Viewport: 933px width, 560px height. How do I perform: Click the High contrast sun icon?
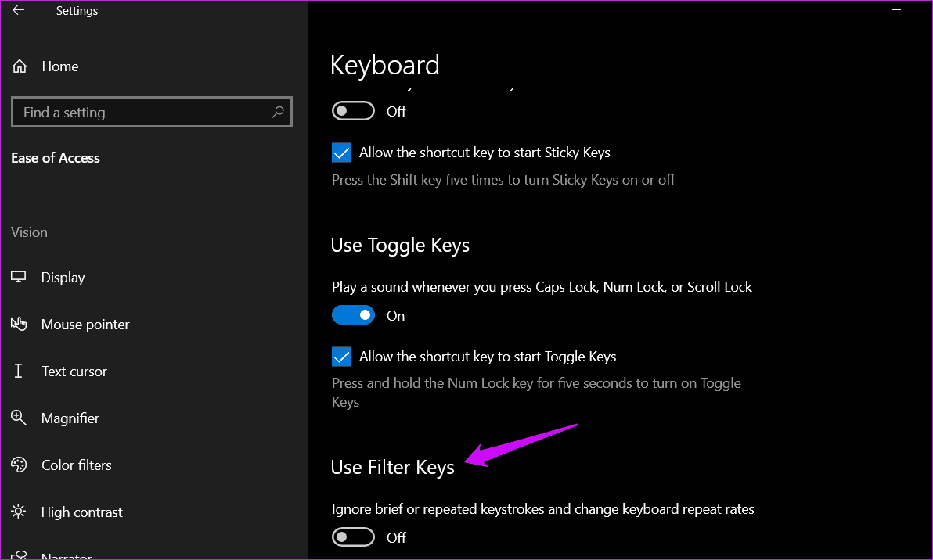click(x=19, y=512)
